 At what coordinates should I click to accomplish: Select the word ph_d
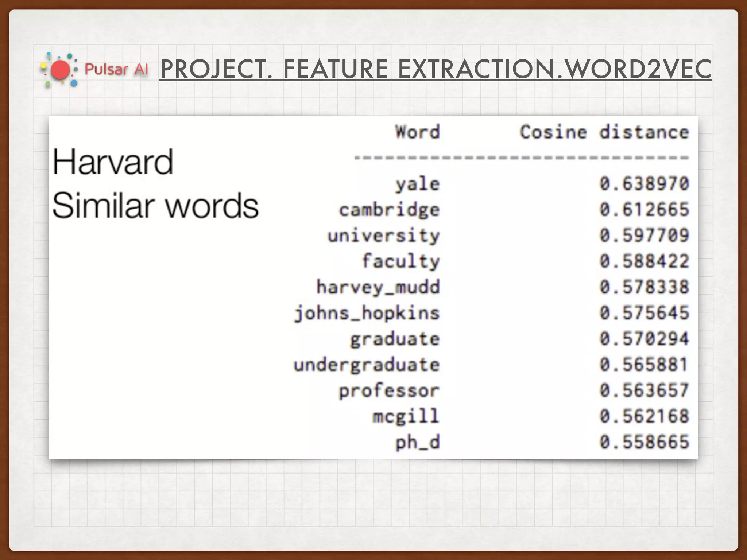(418, 442)
